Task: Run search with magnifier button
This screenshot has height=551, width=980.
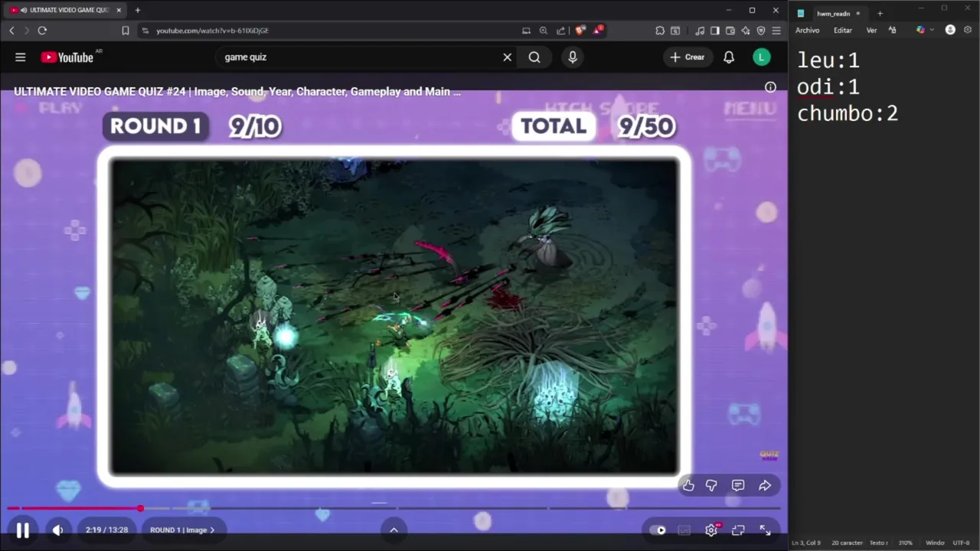Action: pos(534,57)
